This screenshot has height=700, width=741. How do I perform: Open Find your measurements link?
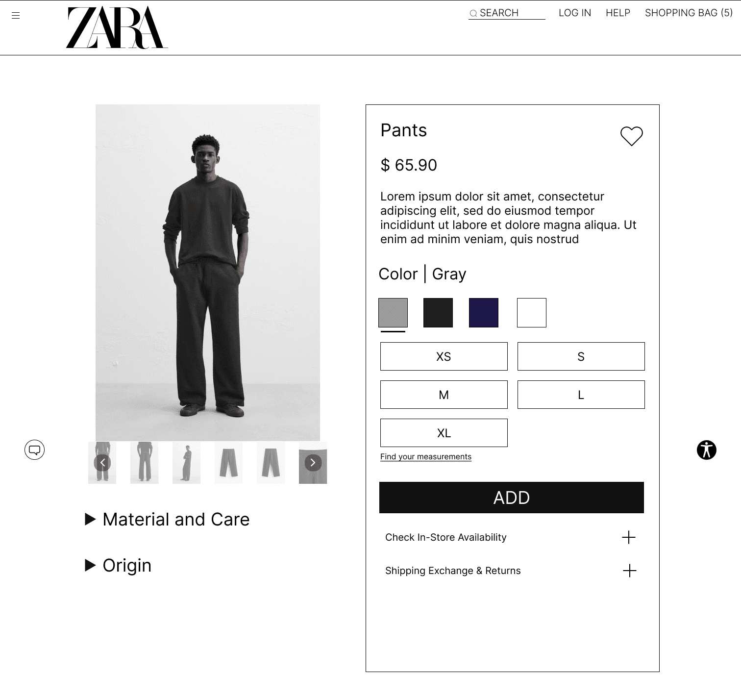(x=426, y=457)
